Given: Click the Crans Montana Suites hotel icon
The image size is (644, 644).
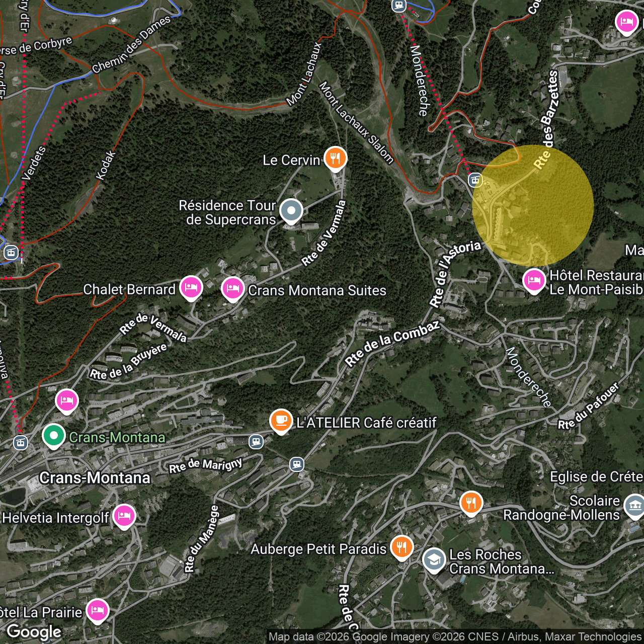Looking at the screenshot, I should (x=232, y=288).
